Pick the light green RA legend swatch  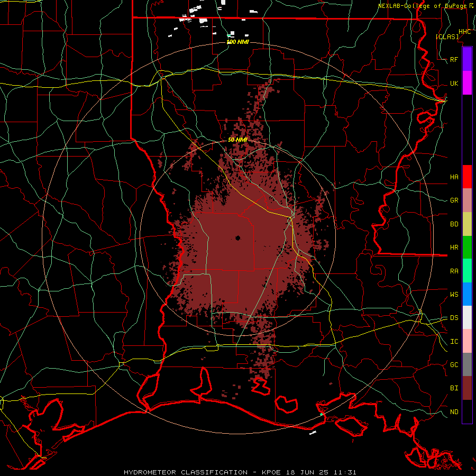click(467, 271)
